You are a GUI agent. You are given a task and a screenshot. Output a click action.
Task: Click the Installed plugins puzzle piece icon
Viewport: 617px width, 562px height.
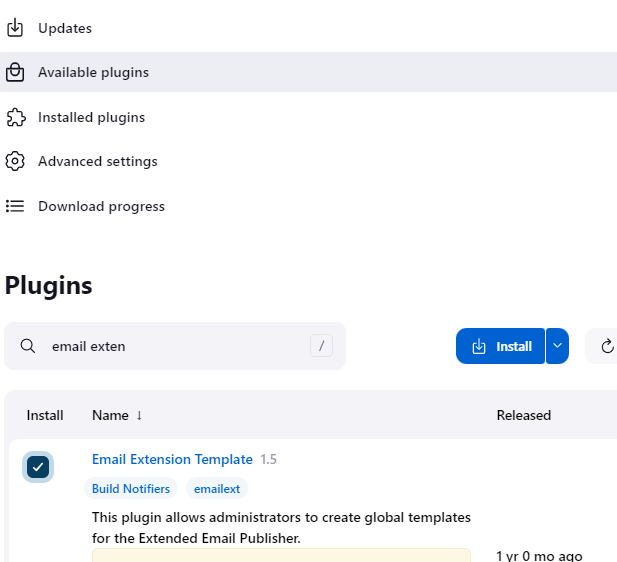click(x=16, y=117)
